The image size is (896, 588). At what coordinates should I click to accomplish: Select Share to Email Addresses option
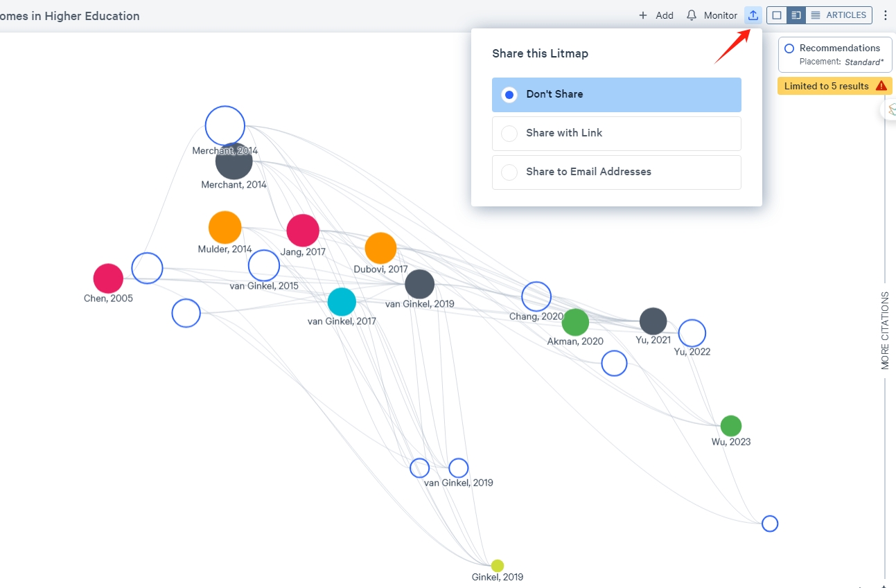(x=509, y=172)
